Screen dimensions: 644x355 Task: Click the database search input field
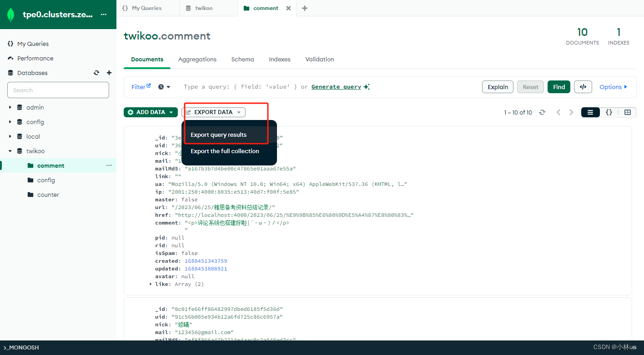pos(58,90)
